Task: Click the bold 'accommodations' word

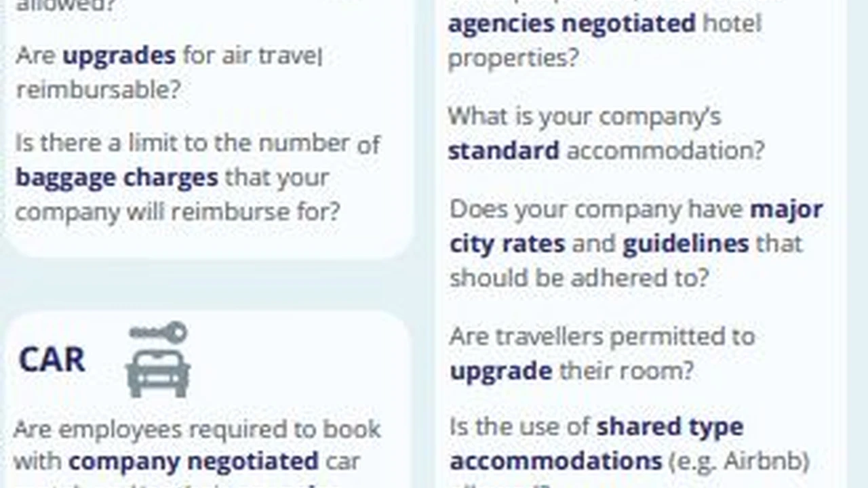Action: pos(555,461)
